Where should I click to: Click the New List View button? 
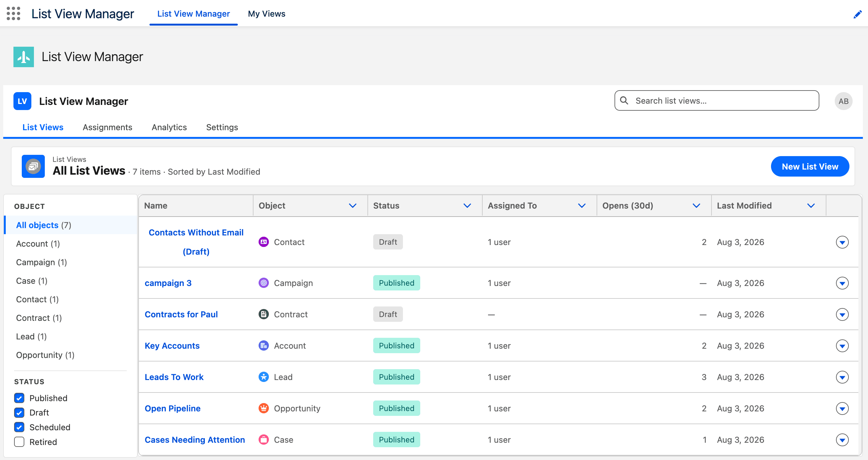tap(810, 166)
